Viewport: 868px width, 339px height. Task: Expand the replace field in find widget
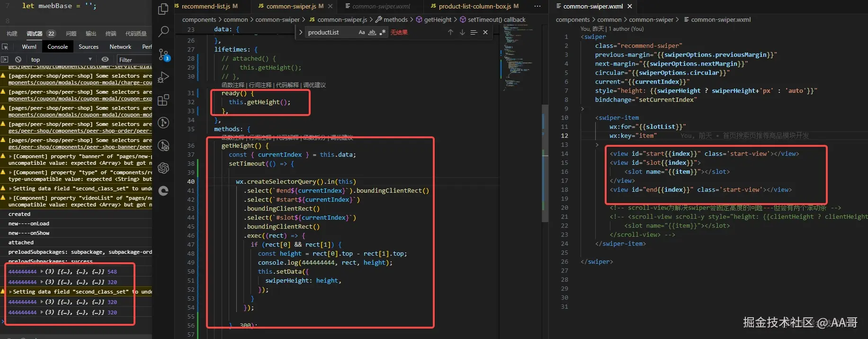pos(301,32)
